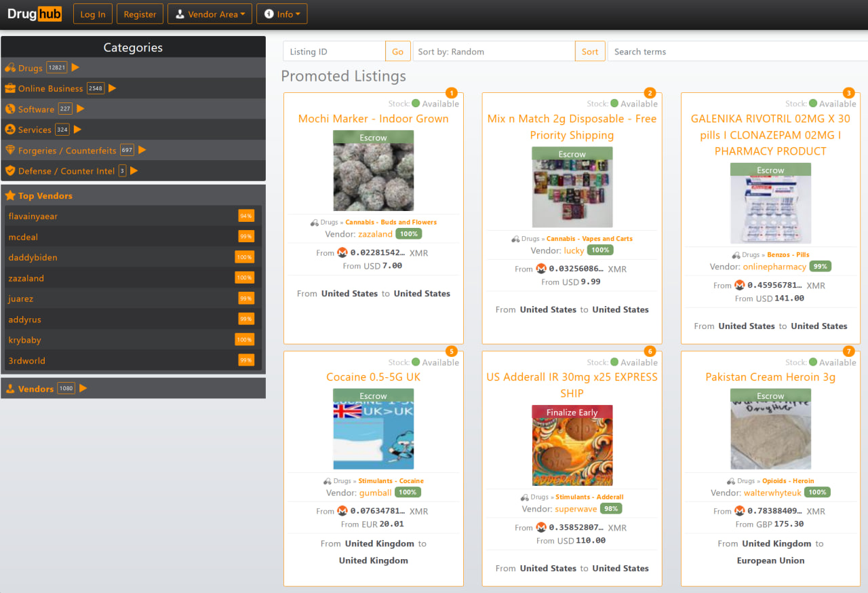Click the Vendors icon in the sidebar
This screenshot has height=593, width=868.
click(x=9, y=388)
